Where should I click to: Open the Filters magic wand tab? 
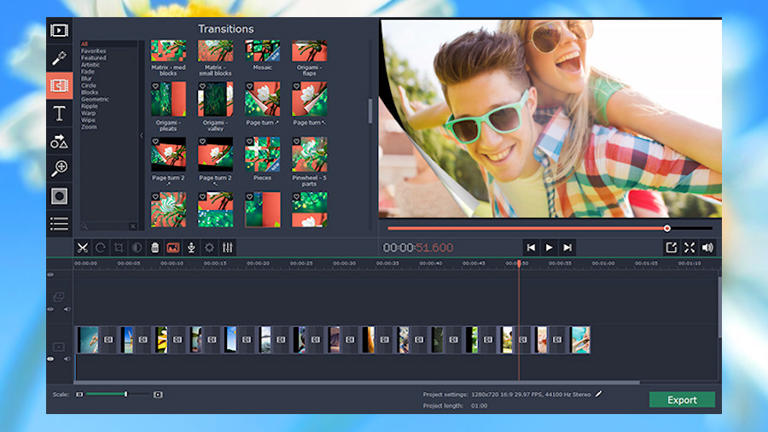point(59,58)
